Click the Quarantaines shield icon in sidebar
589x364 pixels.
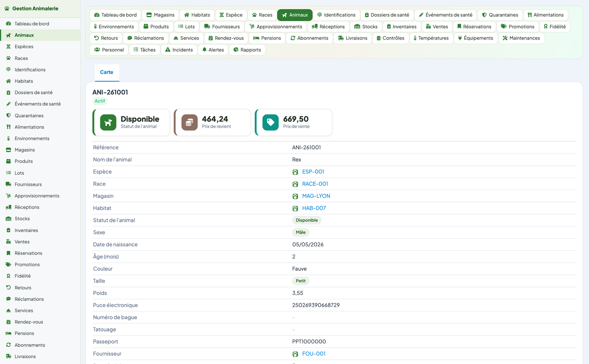pyautogui.click(x=8, y=116)
